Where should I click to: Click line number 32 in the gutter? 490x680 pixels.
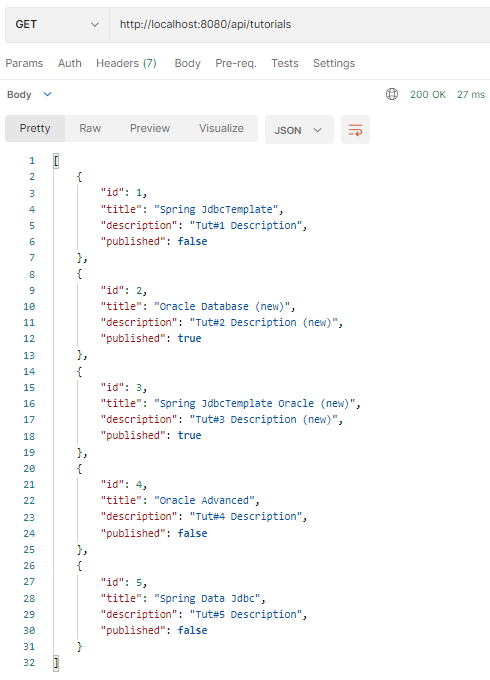pos(29,663)
